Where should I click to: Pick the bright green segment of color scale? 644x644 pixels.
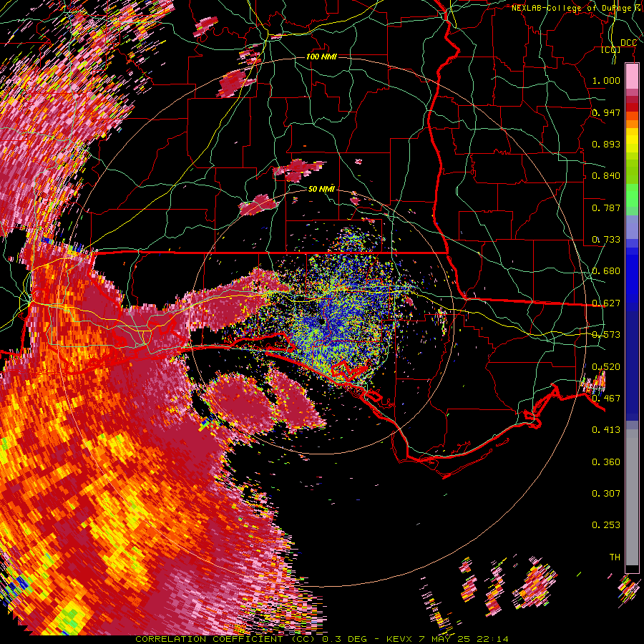[632, 195]
